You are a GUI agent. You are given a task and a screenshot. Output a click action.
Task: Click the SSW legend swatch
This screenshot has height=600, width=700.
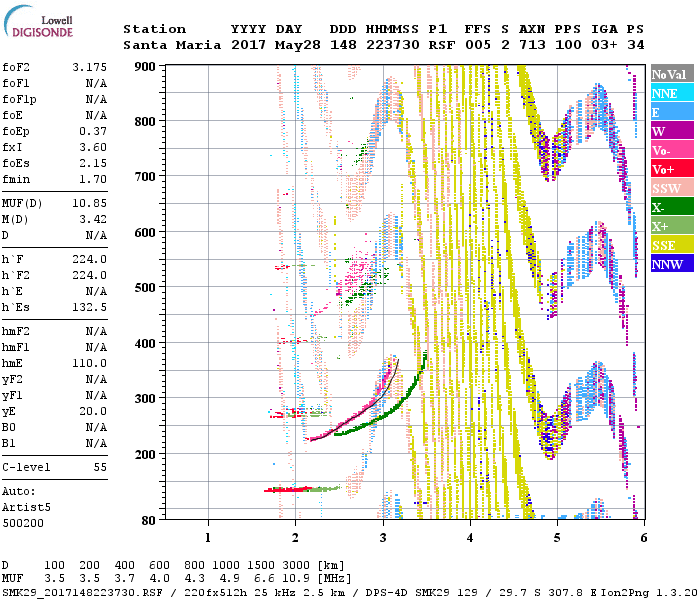pos(672,188)
